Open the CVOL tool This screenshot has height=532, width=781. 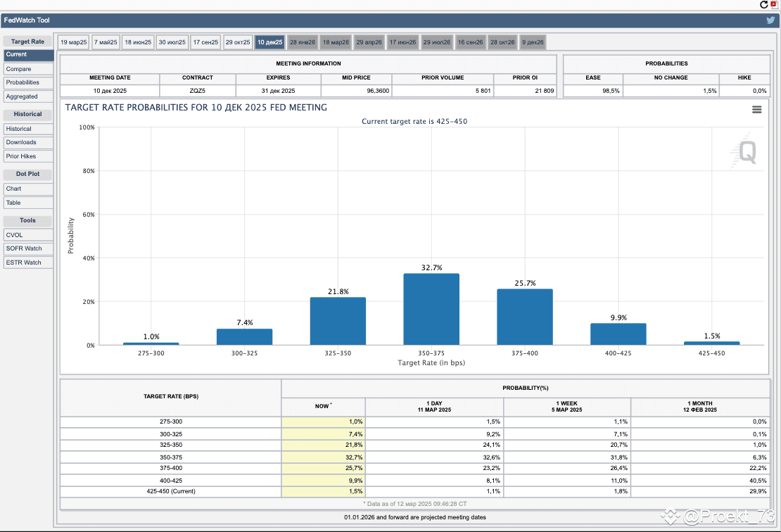tap(28, 235)
